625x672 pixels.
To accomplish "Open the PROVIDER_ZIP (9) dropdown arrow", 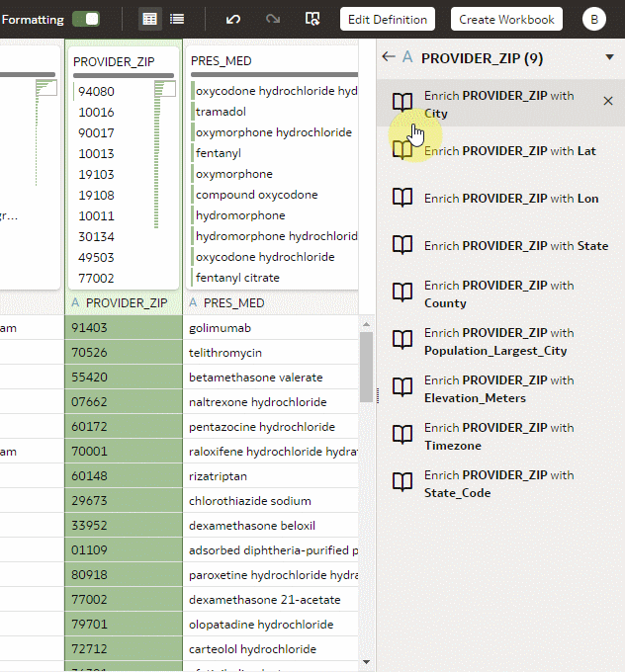I will [609, 57].
